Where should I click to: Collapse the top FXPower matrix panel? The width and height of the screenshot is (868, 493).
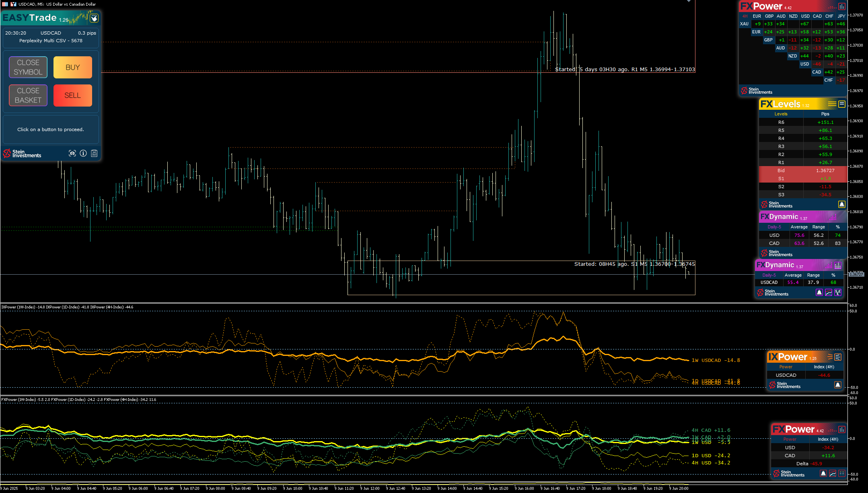pos(842,6)
